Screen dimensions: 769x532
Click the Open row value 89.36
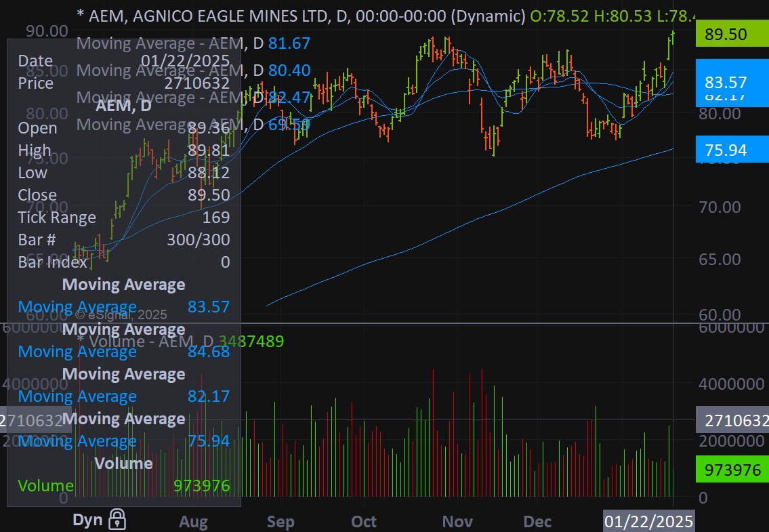click(209, 128)
